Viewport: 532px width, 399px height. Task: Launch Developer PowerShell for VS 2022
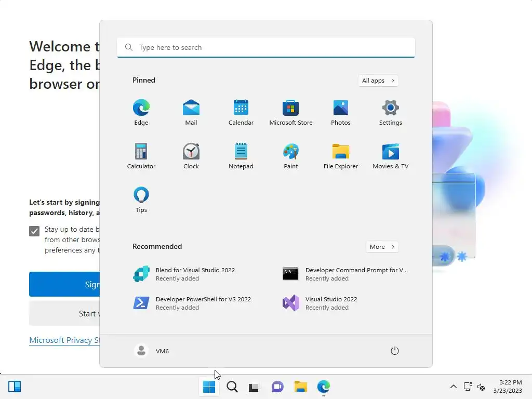(192, 303)
